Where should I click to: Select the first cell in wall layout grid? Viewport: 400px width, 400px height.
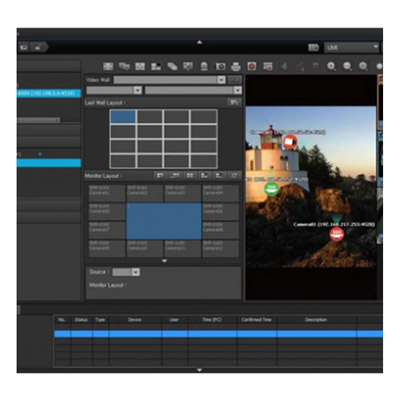[x=123, y=117]
